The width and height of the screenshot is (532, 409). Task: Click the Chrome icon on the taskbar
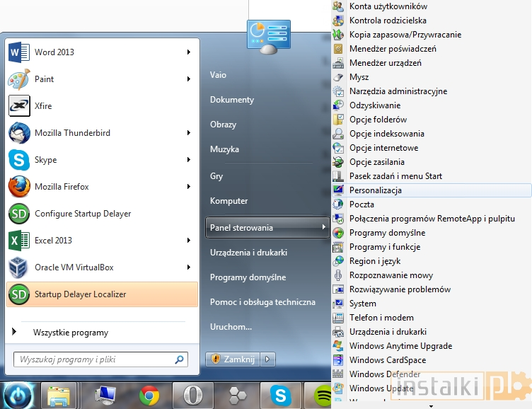(x=149, y=394)
